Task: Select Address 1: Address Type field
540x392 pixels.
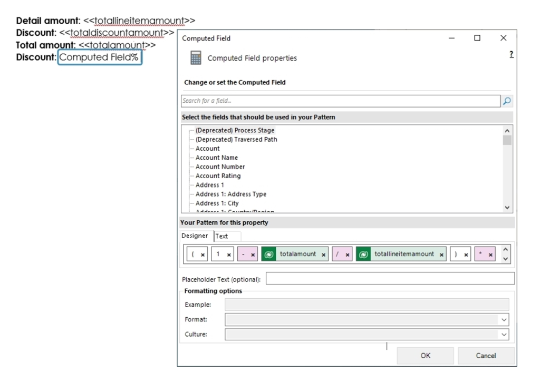Action: tap(231, 194)
